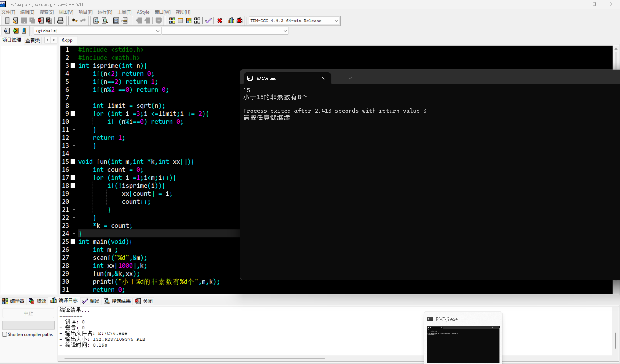The width and height of the screenshot is (620, 364).
Task: Click the Compile icon with four colored squares
Action: pyautogui.click(x=172, y=21)
